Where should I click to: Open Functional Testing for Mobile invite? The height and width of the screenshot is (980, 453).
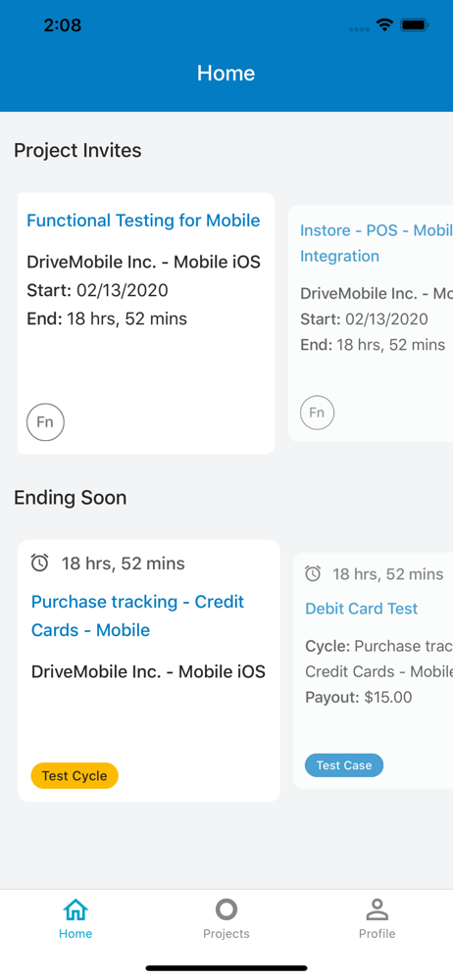143,220
